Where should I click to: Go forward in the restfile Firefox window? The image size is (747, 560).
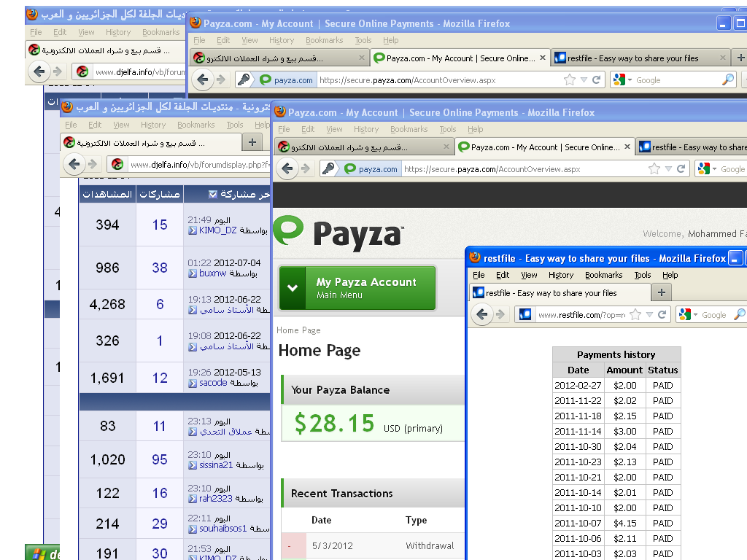500,314
